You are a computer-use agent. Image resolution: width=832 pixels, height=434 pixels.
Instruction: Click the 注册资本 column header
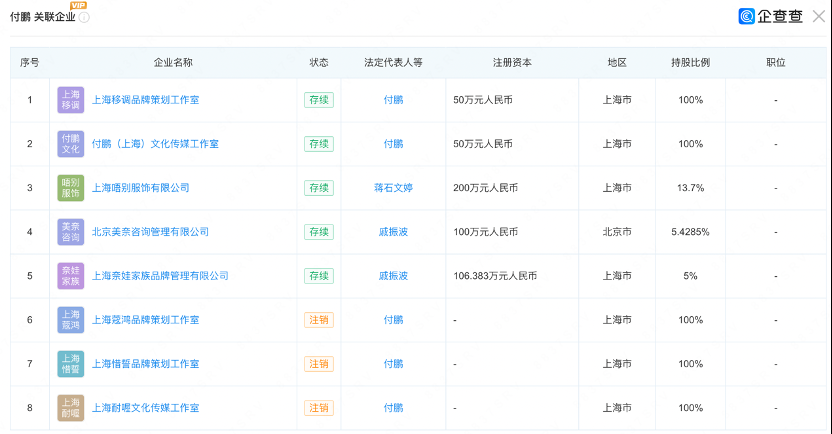pyautogui.click(x=512, y=63)
